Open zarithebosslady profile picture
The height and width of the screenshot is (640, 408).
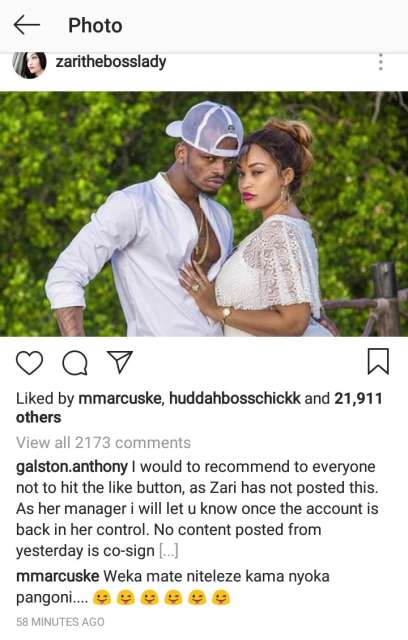click(x=29, y=64)
